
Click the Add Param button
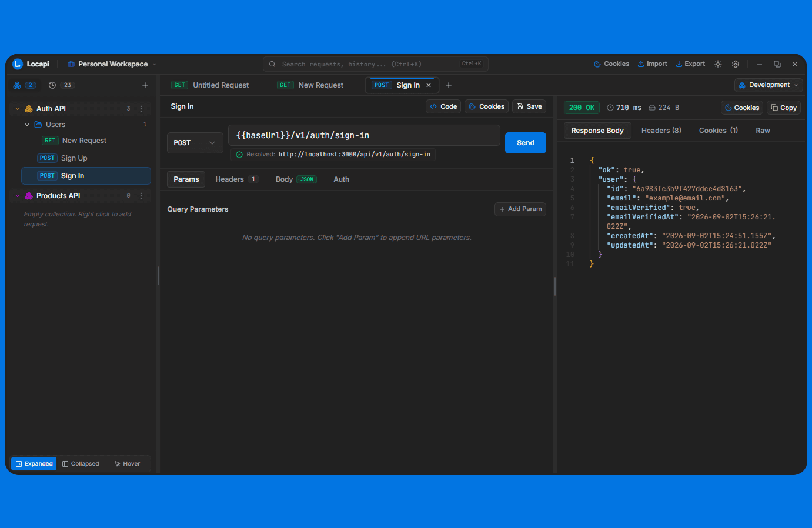point(520,209)
